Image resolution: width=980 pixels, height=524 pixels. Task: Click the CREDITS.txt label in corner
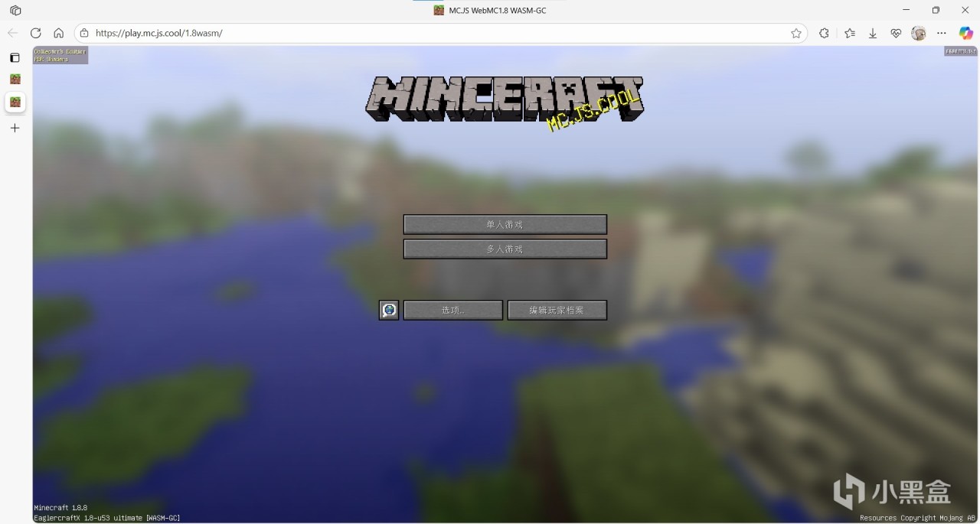pyautogui.click(x=961, y=51)
